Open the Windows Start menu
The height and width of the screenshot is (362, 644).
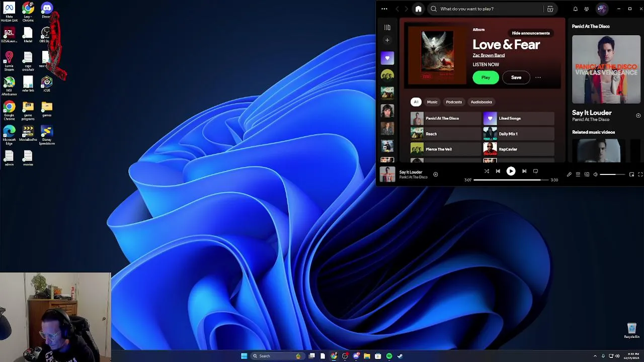point(244,356)
